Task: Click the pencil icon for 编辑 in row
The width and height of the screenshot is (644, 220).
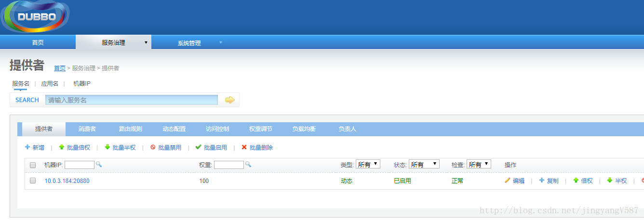Action: coord(507,181)
